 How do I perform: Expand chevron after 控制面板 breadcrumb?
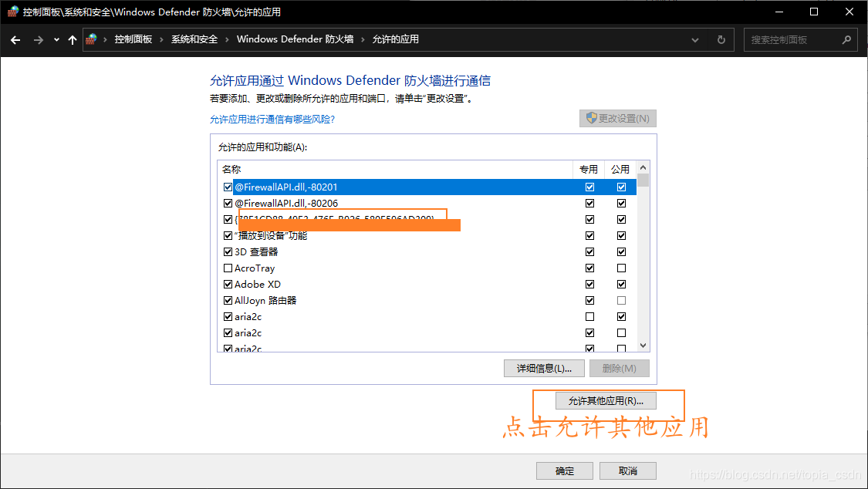[x=162, y=40]
